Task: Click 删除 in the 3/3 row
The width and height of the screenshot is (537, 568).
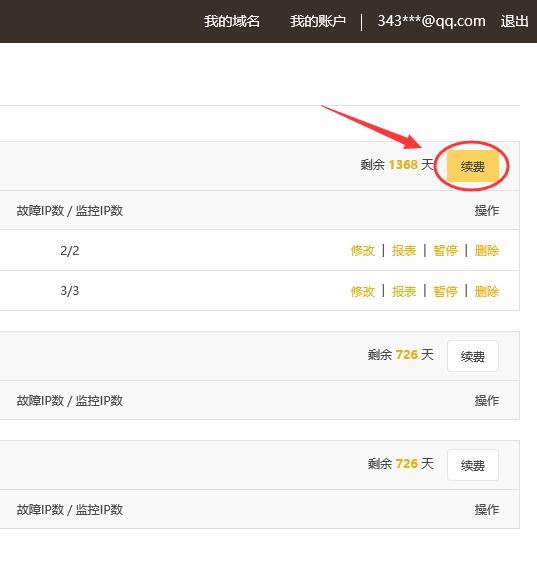Action: click(x=487, y=291)
